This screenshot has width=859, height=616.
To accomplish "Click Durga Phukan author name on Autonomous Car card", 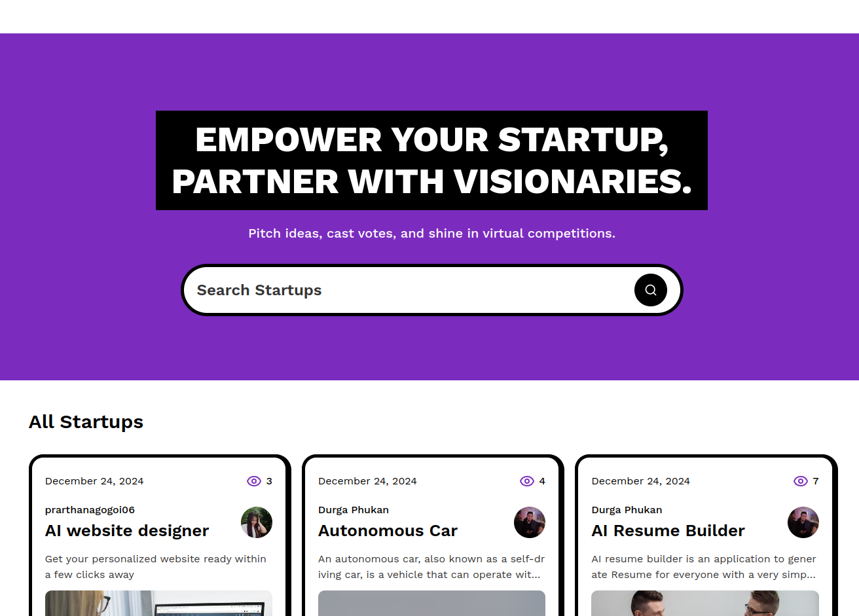I will pos(354,510).
